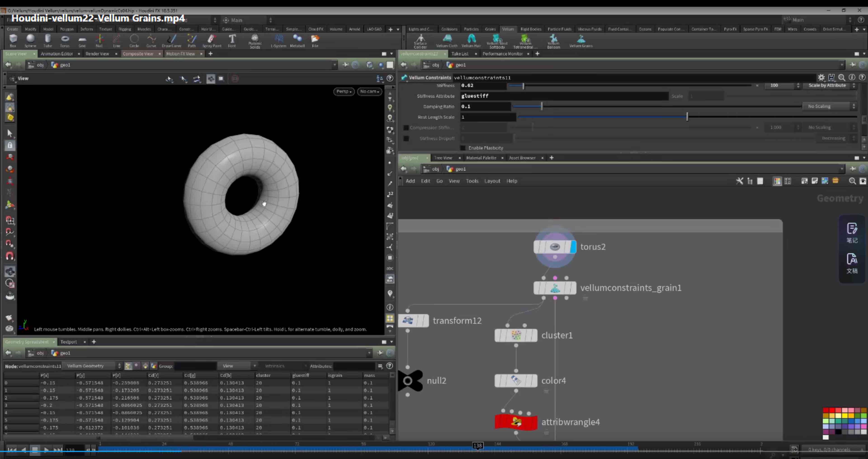
Task: Select the Font shelf tool
Action: pos(232,41)
